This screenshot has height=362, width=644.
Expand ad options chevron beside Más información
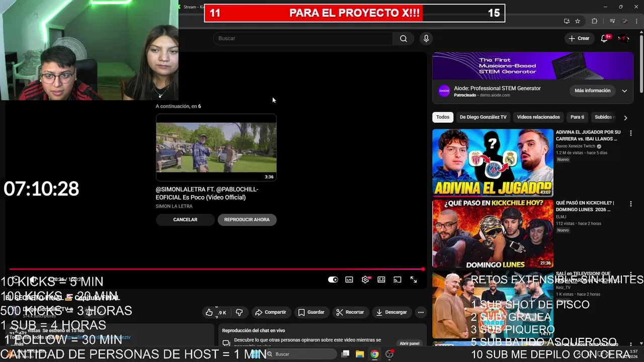click(x=624, y=91)
